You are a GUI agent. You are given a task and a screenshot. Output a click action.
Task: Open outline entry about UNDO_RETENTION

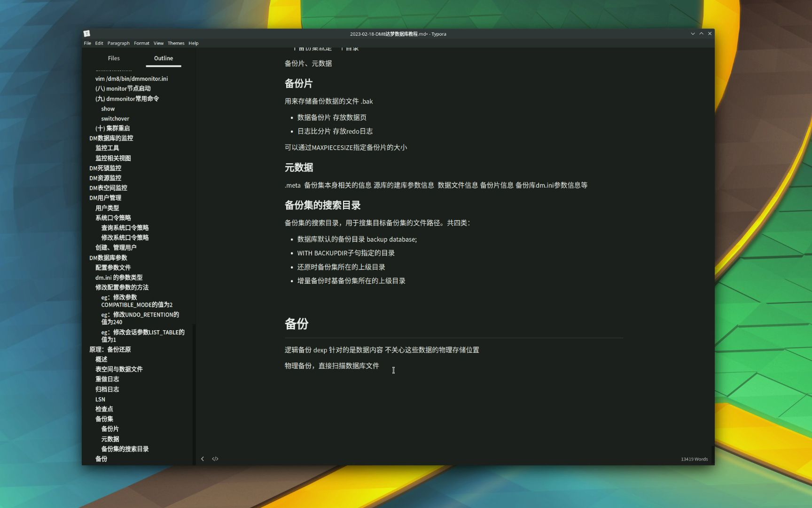click(x=140, y=318)
